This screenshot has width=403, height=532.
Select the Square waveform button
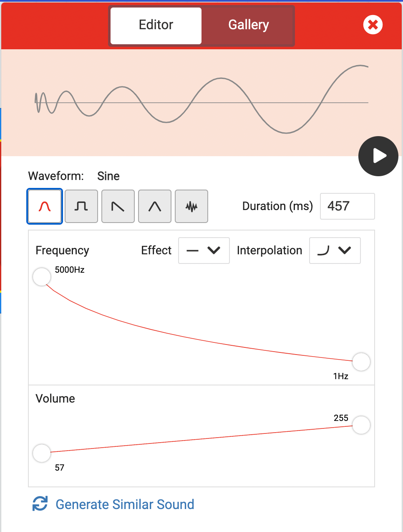point(81,206)
